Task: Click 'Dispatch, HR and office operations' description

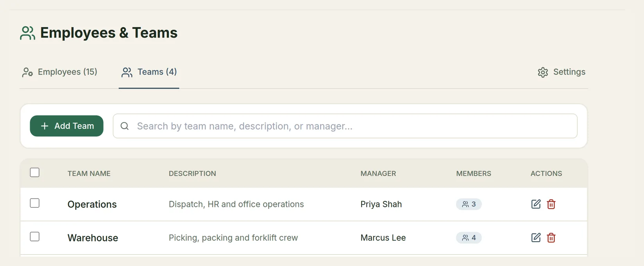Action: pyautogui.click(x=236, y=204)
